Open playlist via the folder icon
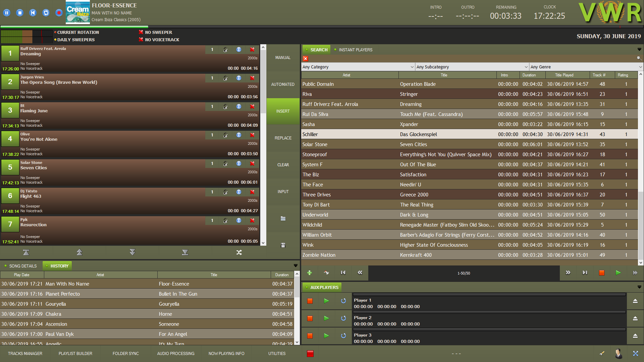 tap(283, 219)
